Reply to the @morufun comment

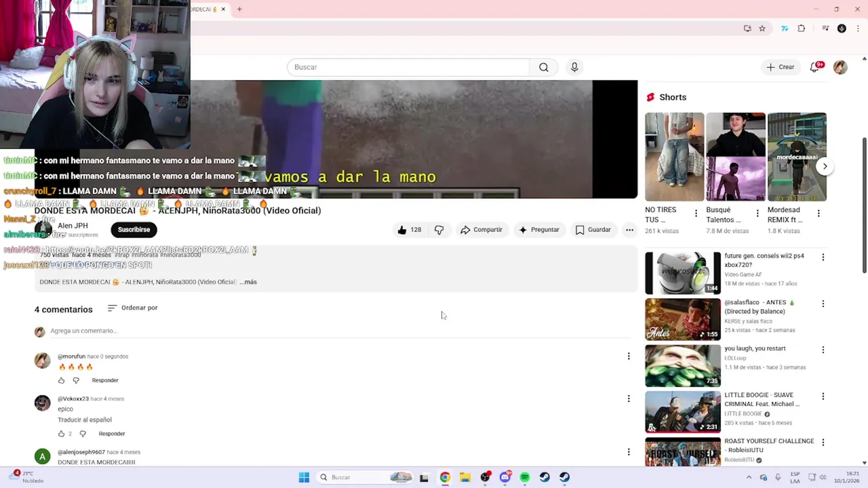pos(105,380)
